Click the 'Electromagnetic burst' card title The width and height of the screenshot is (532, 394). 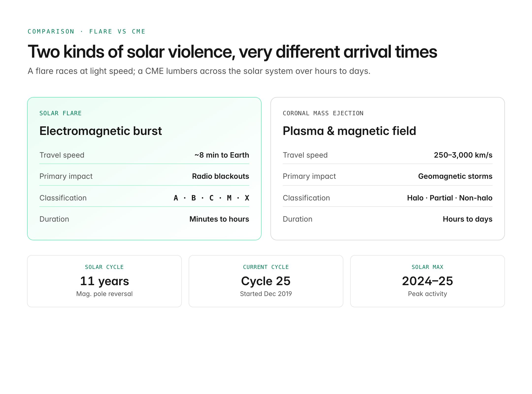100,131
